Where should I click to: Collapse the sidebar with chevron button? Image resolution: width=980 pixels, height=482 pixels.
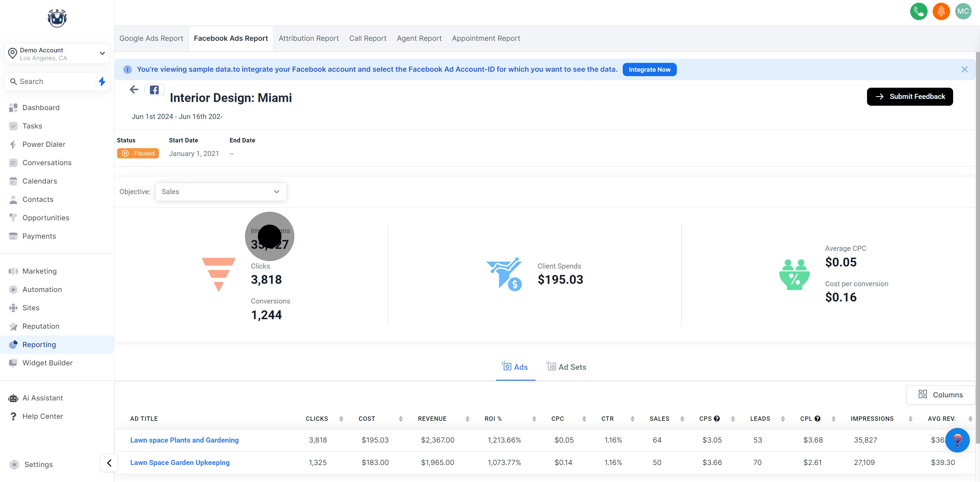tap(109, 463)
